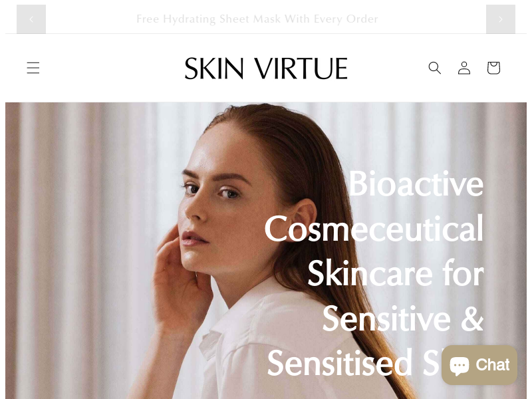Open the Shopify Chat button

point(479,365)
